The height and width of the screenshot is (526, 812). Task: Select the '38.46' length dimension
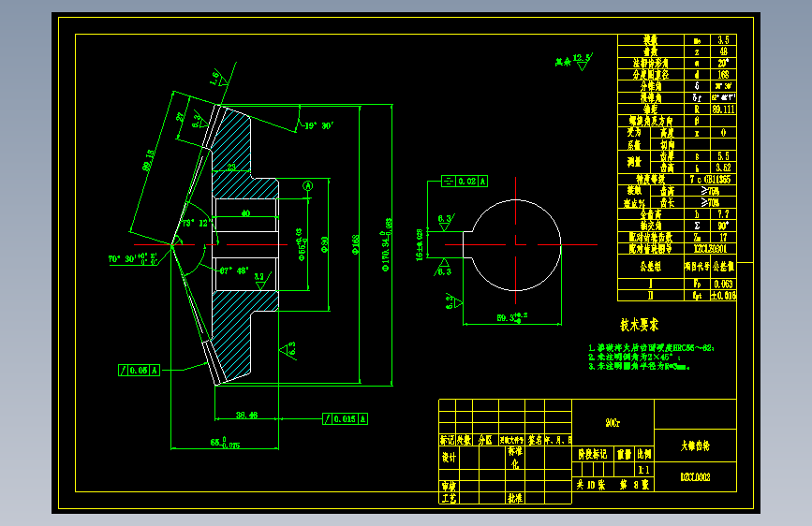click(246, 416)
